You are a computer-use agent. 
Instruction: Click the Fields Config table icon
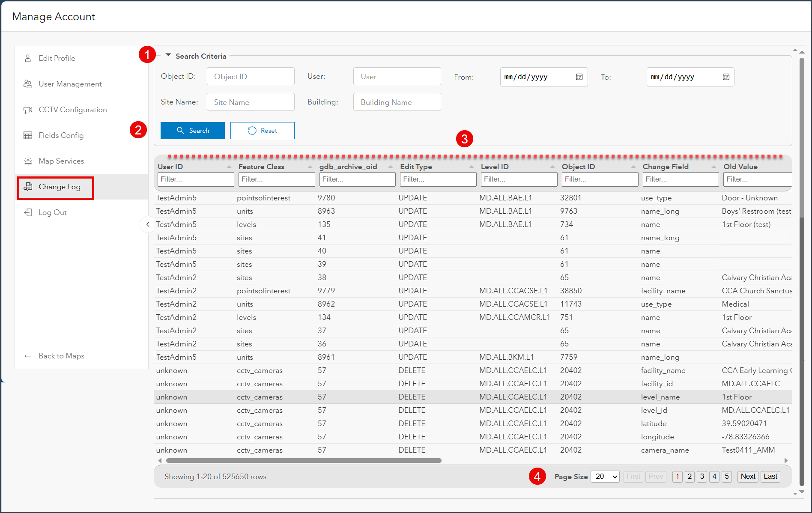click(x=28, y=135)
